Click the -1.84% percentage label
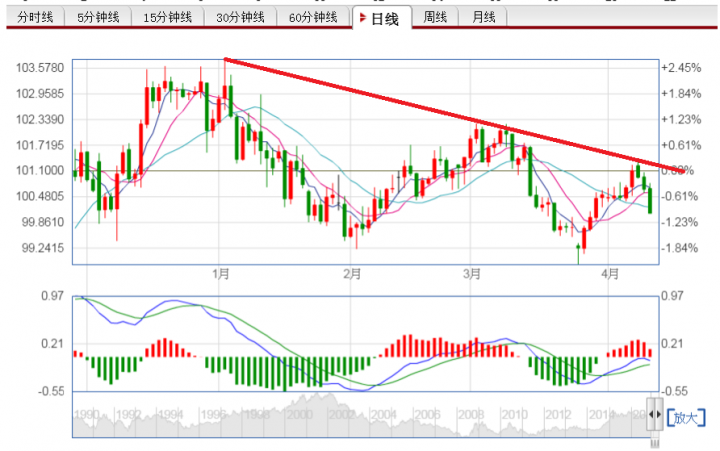 click(x=681, y=248)
